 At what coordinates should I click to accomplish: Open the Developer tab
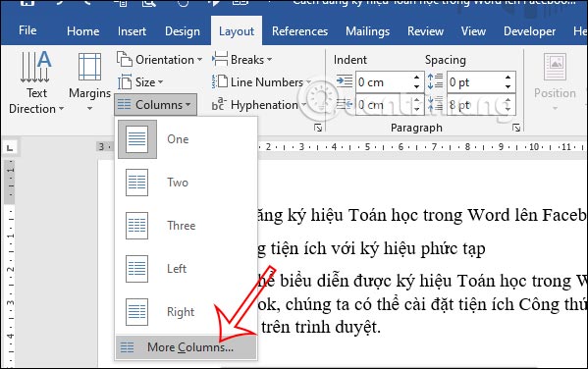529,31
